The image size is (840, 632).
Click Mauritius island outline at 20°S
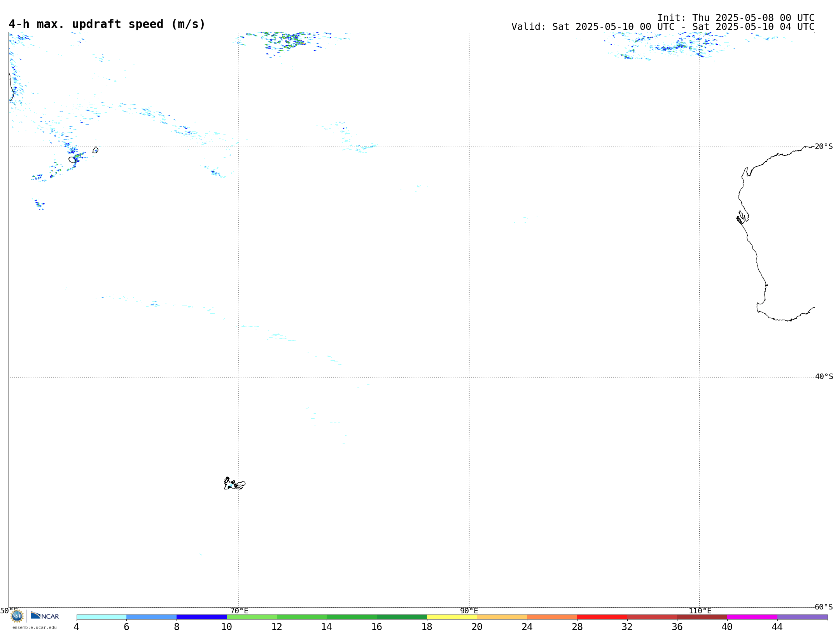click(95, 150)
